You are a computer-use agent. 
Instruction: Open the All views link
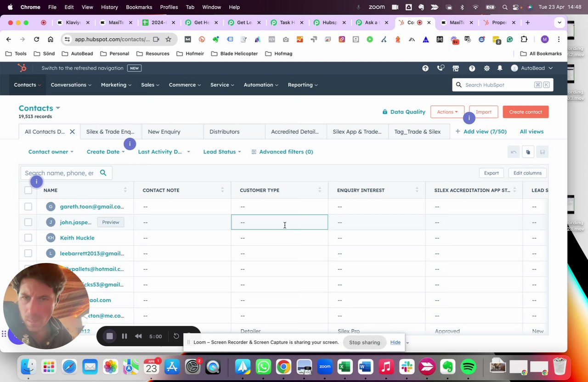[531, 131]
